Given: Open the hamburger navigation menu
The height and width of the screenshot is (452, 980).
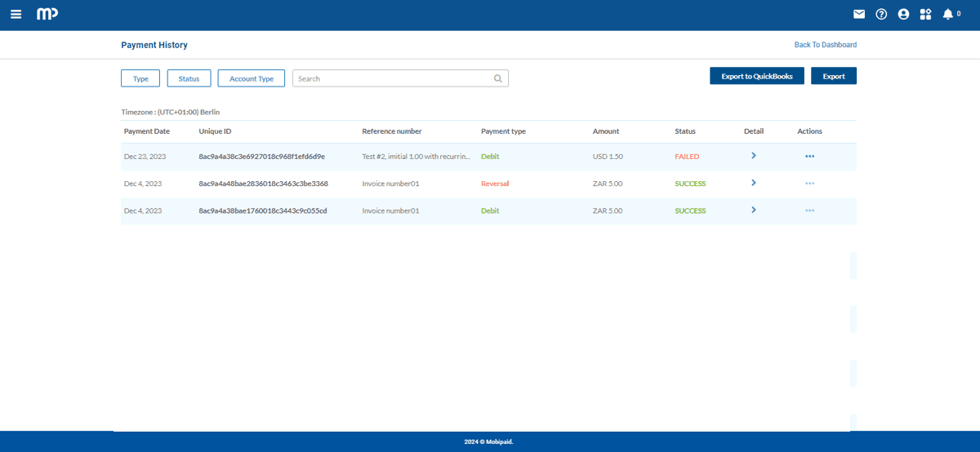Looking at the screenshot, I should 16,15.
